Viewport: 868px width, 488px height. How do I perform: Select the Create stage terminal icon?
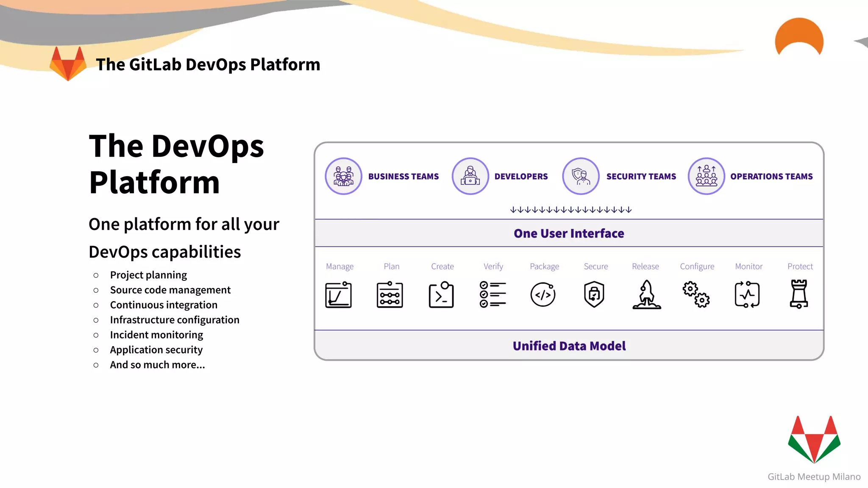pos(441,294)
